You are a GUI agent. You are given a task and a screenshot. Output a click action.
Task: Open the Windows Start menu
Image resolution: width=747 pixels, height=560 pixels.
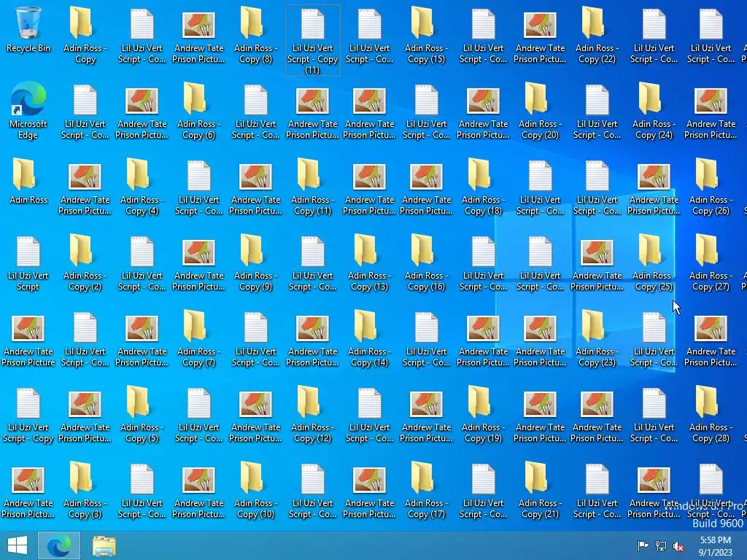click(18, 545)
